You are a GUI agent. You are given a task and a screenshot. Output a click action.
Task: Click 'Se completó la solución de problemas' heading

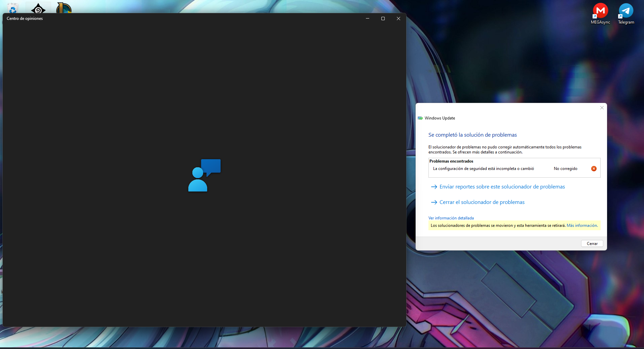click(x=472, y=135)
